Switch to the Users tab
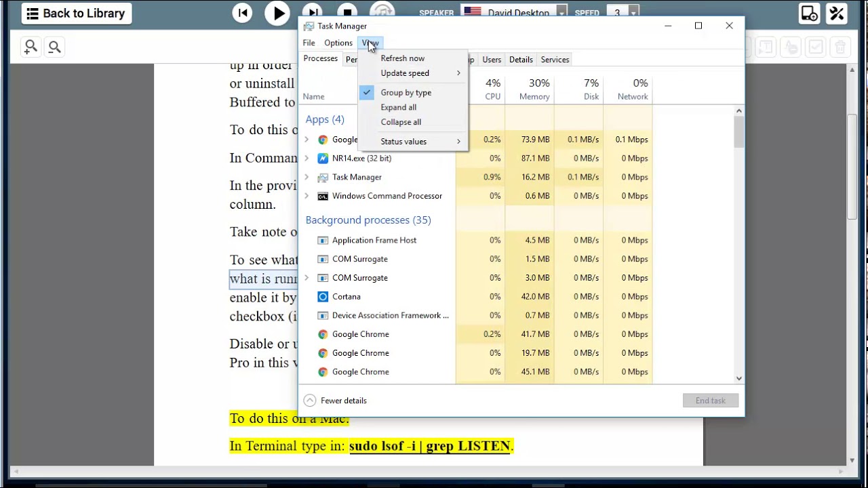The width and height of the screenshot is (868, 488). click(492, 60)
